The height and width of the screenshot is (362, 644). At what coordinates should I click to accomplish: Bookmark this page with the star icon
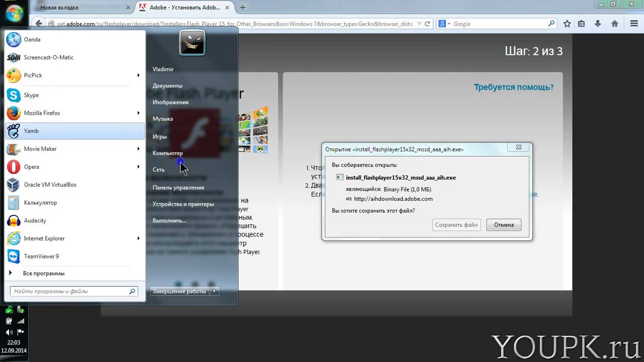tap(567, 24)
